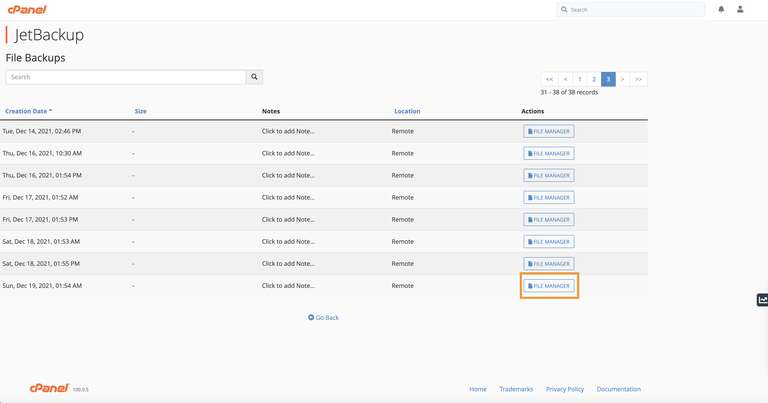Open the Documentation footer link

[619, 389]
